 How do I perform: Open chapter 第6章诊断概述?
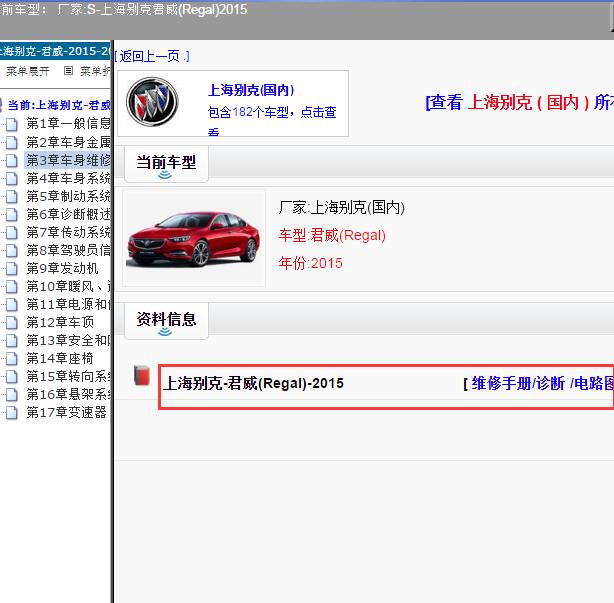69,215
